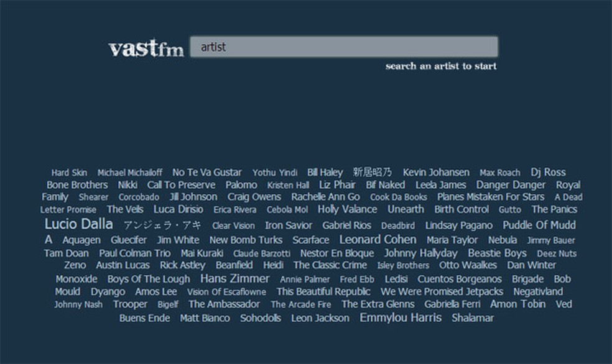Select The Arcade Fire artist
The image size is (612, 364).
tap(301, 304)
